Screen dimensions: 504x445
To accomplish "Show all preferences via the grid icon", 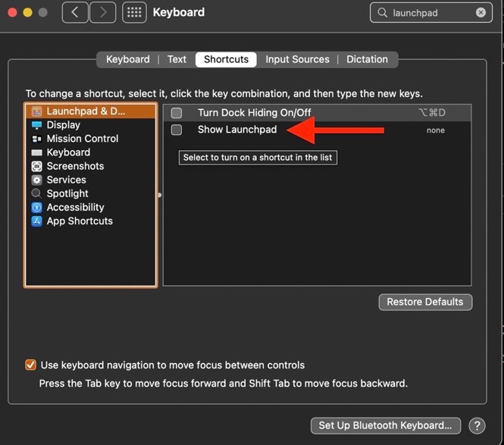I will [134, 13].
